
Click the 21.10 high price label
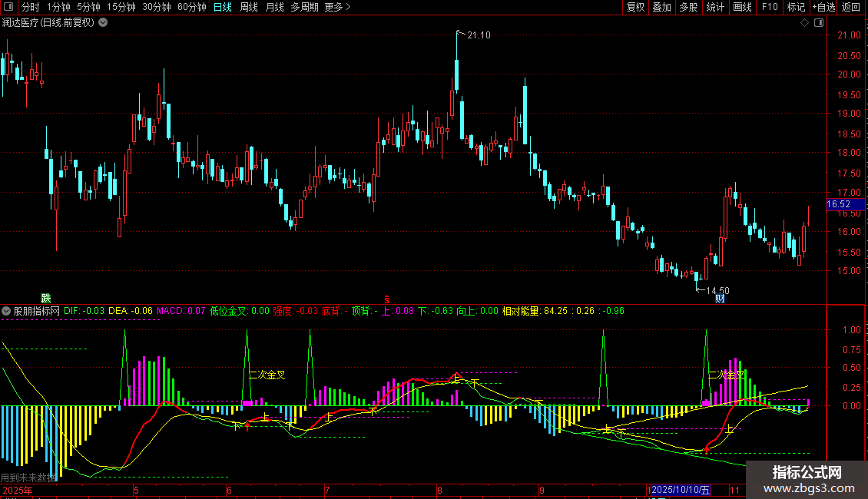[x=479, y=35]
